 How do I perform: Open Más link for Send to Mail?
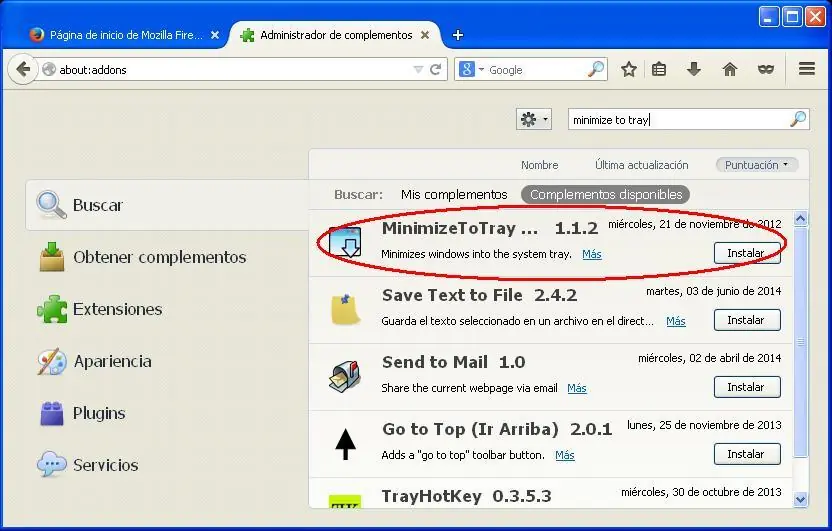pos(577,388)
